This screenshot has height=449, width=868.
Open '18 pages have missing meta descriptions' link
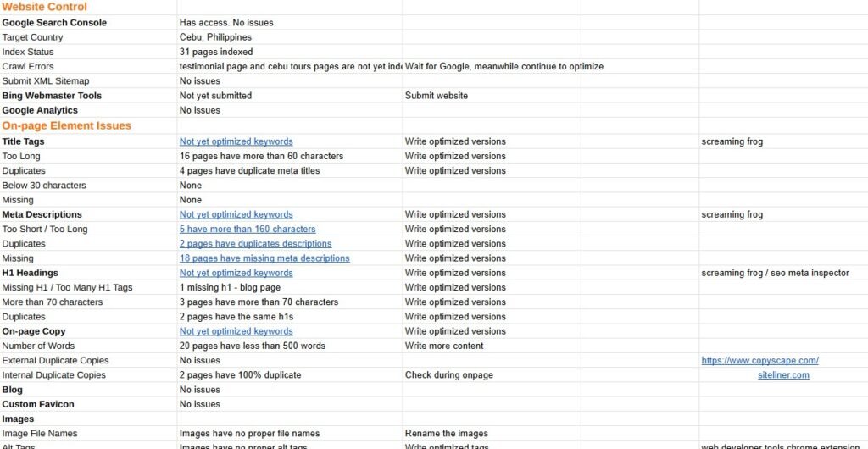(264, 258)
